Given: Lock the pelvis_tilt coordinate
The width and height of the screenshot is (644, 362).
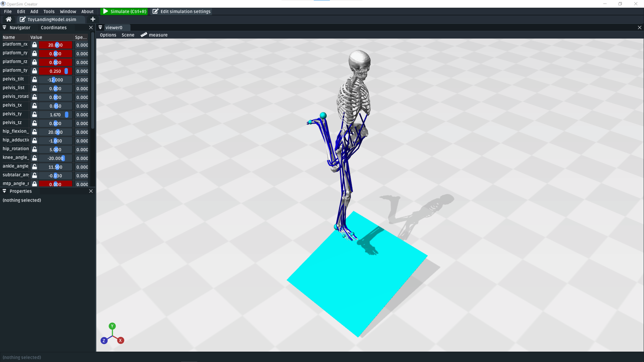Looking at the screenshot, I should [x=34, y=80].
